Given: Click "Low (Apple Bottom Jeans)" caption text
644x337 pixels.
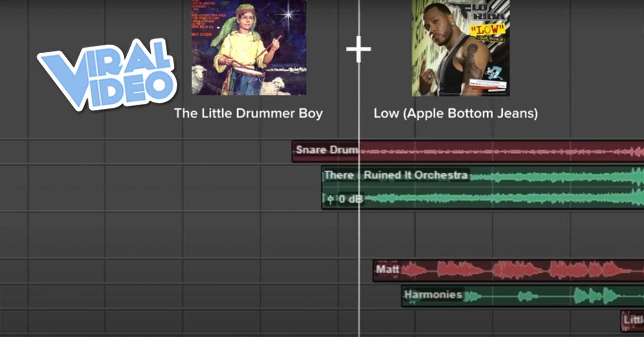Looking at the screenshot, I should (456, 113).
